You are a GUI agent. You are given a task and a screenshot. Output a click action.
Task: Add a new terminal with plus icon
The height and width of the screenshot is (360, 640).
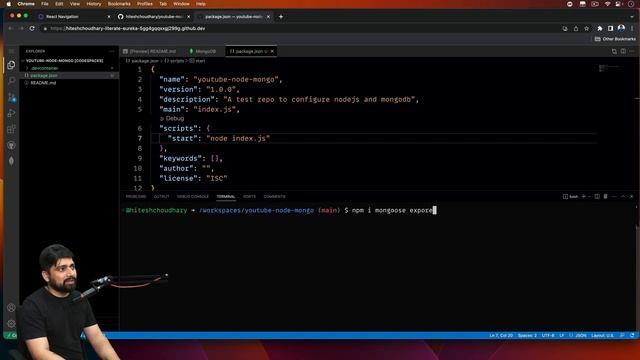[x=583, y=197]
